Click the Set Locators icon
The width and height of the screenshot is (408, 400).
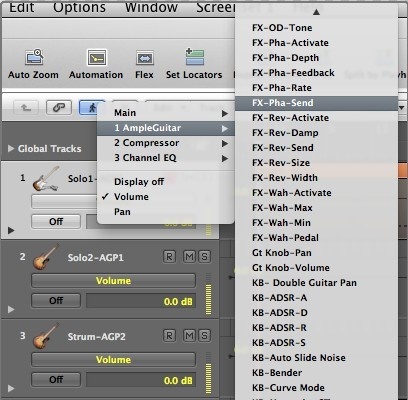pos(195,57)
